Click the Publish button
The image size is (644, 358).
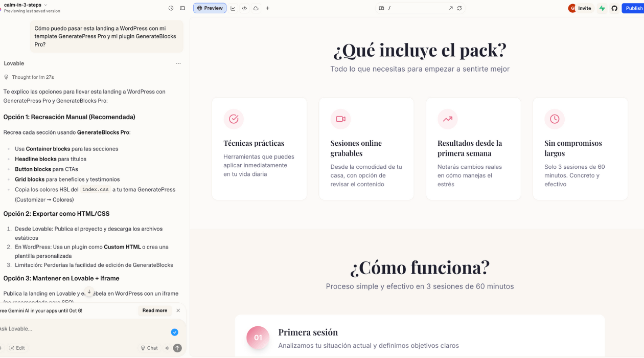[634, 8]
